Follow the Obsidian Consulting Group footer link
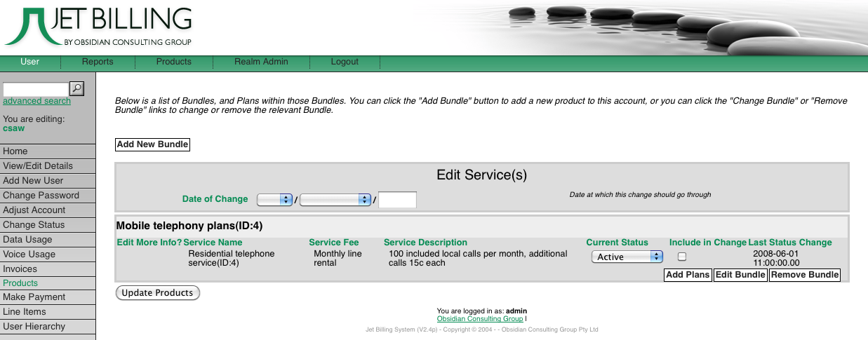 [x=479, y=319]
